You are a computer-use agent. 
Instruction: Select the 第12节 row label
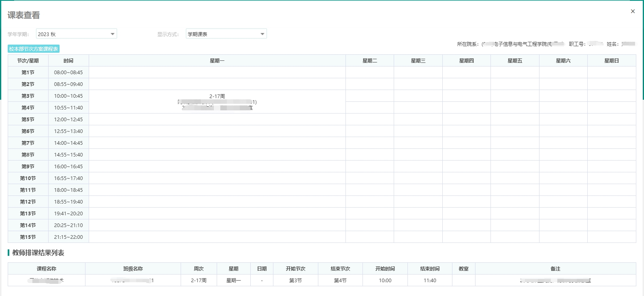pyautogui.click(x=28, y=202)
